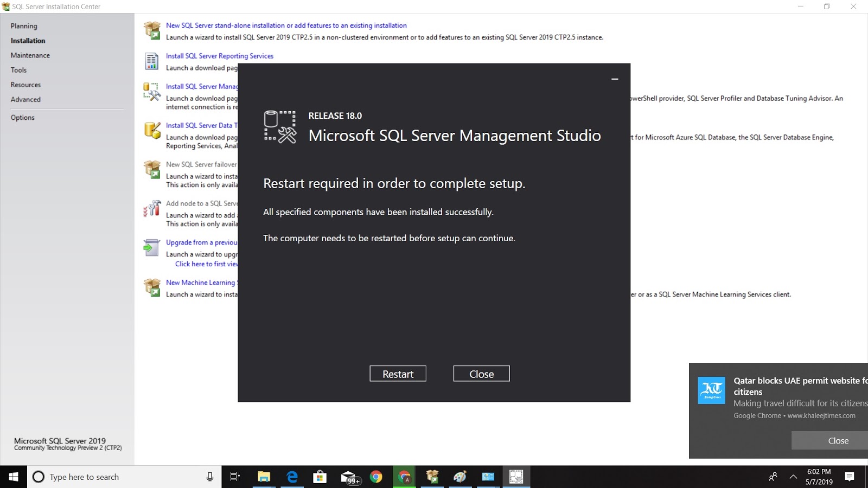Viewport: 868px width, 488px height.
Task: Click the Machine Learning Server box icon
Action: coord(152,287)
